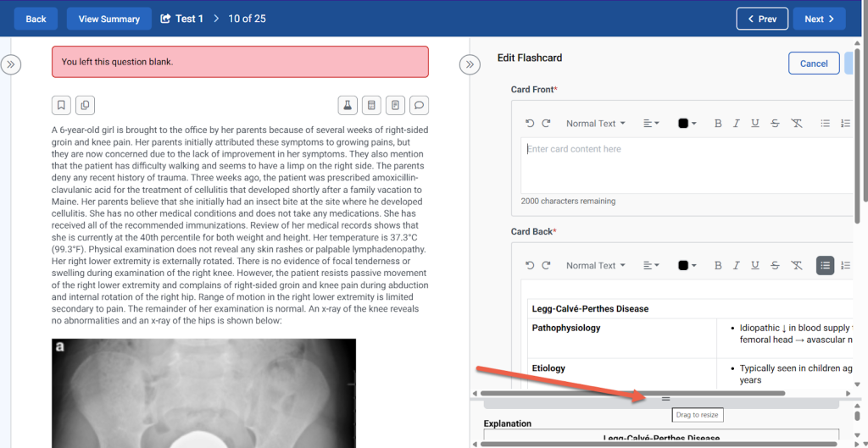Collapse the left panel with double chevron
The image size is (868, 448).
[11, 64]
